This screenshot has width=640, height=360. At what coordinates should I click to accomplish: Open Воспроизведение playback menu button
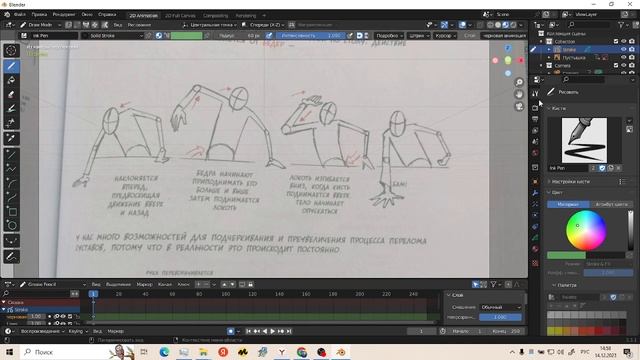(42, 331)
